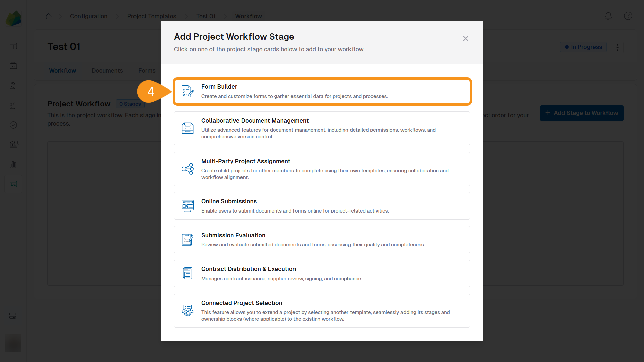Click the Collaborative Document Management icon

pos(187,128)
